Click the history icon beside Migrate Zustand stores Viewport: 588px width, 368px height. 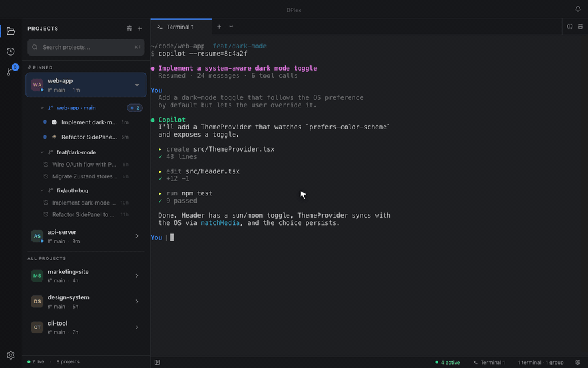coord(46,176)
